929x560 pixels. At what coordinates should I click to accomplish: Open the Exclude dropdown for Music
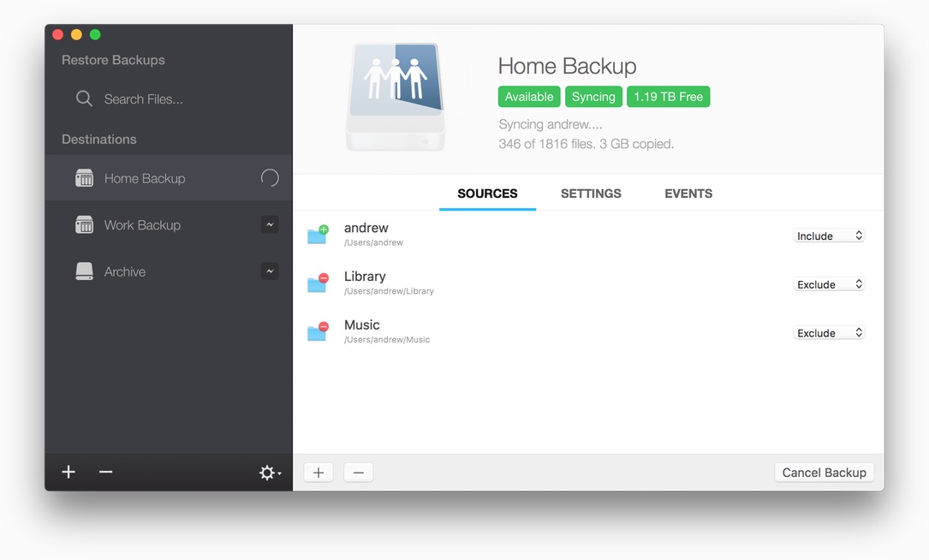829,333
